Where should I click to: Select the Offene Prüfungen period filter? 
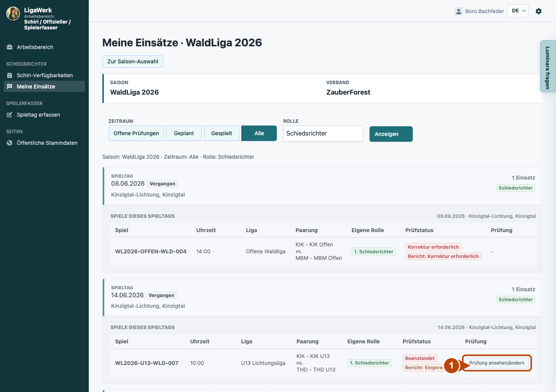(136, 133)
